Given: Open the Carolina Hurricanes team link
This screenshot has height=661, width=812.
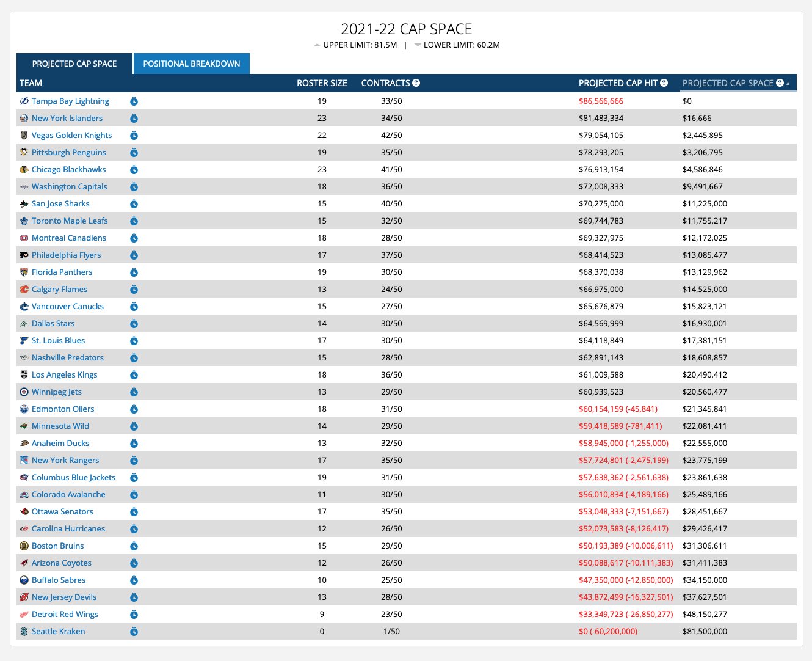Looking at the screenshot, I should point(68,529).
